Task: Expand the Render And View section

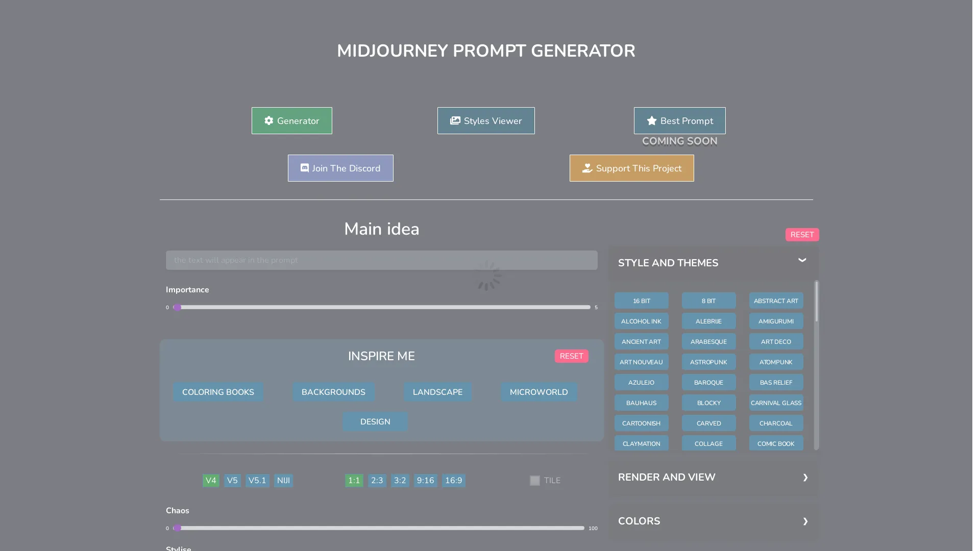Action: (x=712, y=478)
